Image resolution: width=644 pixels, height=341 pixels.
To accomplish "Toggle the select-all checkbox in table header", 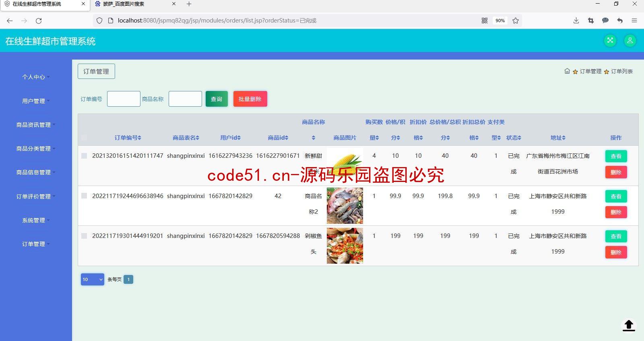I will pyautogui.click(x=84, y=138).
